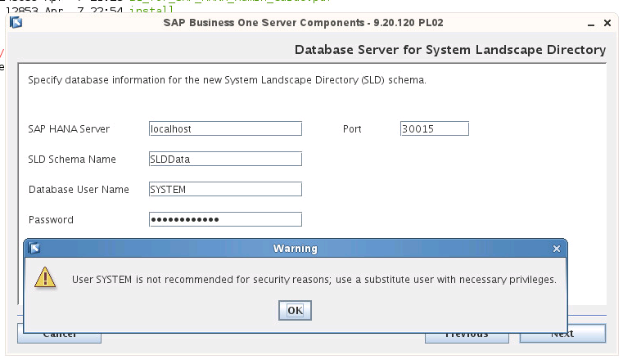Click the Database Server for System Landscape Directory heading
The image size is (623, 364).
click(450, 50)
